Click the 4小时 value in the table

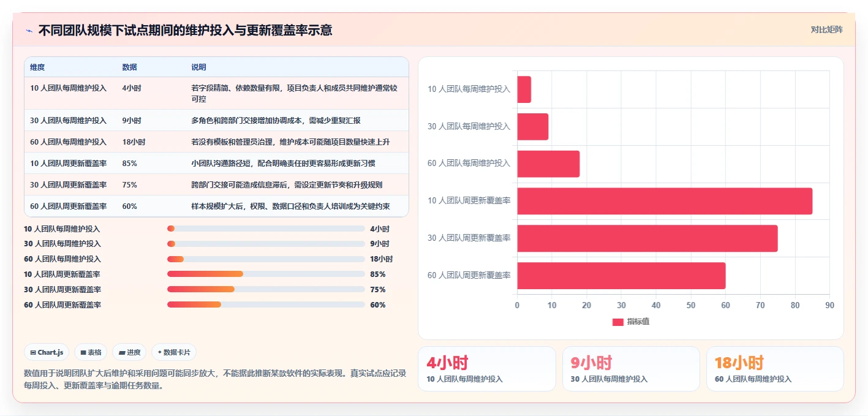click(x=132, y=88)
